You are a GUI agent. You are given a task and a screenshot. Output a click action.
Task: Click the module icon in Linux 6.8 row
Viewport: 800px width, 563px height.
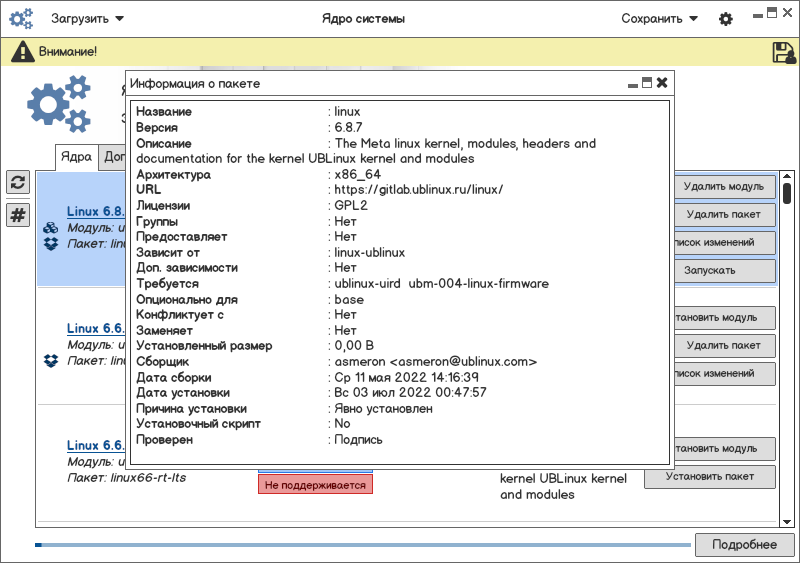tap(51, 228)
